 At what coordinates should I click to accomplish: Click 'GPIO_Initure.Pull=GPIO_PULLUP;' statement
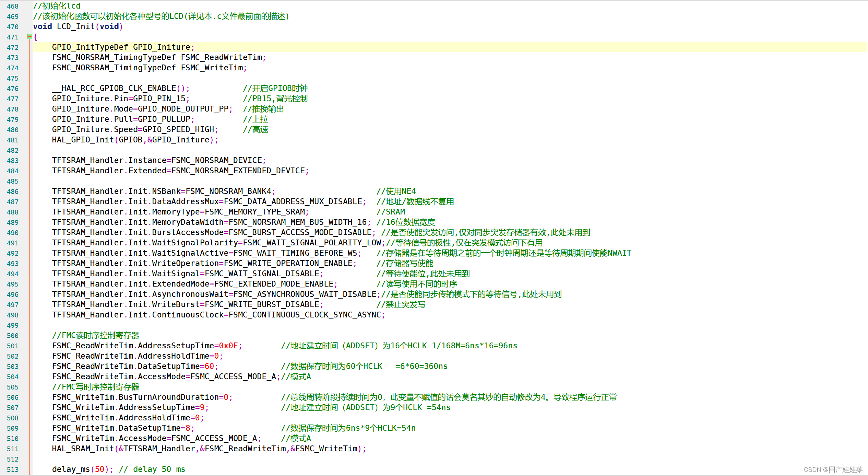coord(123,119)
